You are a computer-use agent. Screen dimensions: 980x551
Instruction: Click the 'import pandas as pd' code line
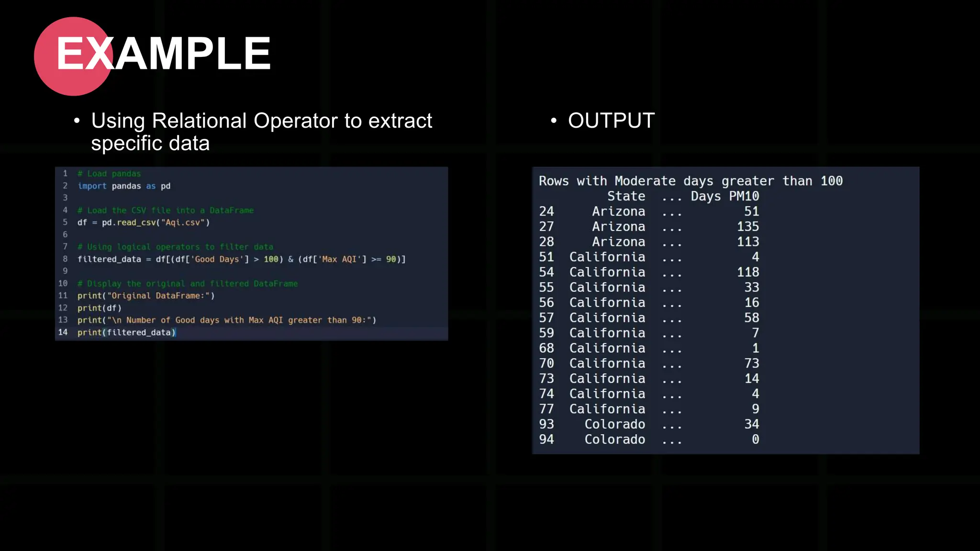click(x=124, y=186)
